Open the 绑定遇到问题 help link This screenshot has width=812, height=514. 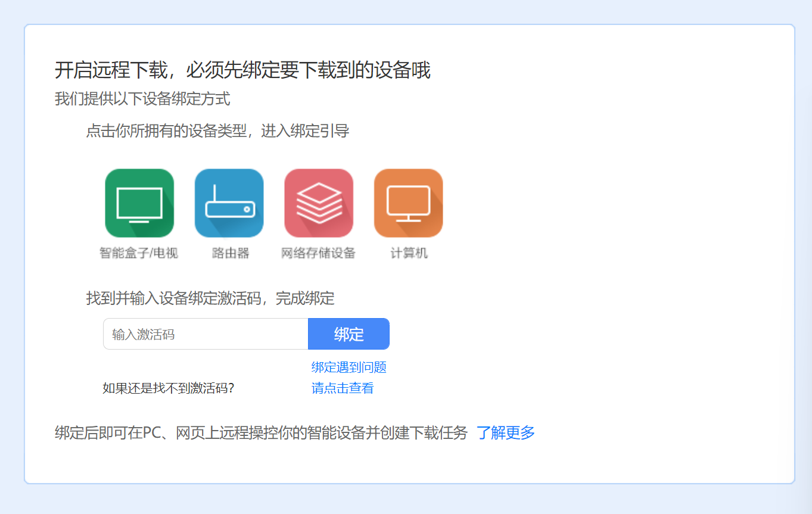coord(349,367)
